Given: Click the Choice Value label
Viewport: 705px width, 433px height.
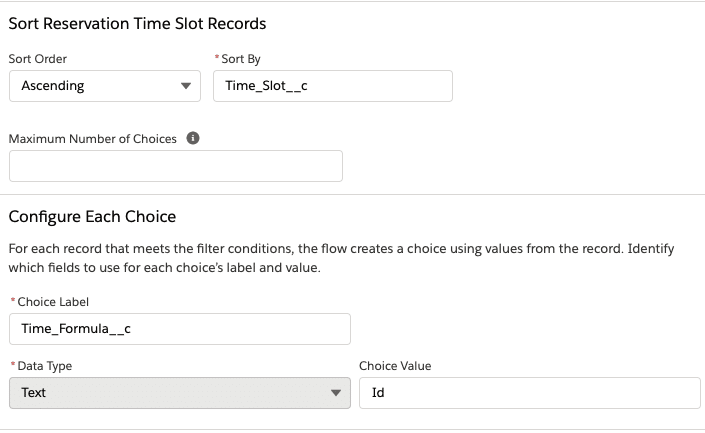Looking at the screenshot, I should click(x=395, y=366).
